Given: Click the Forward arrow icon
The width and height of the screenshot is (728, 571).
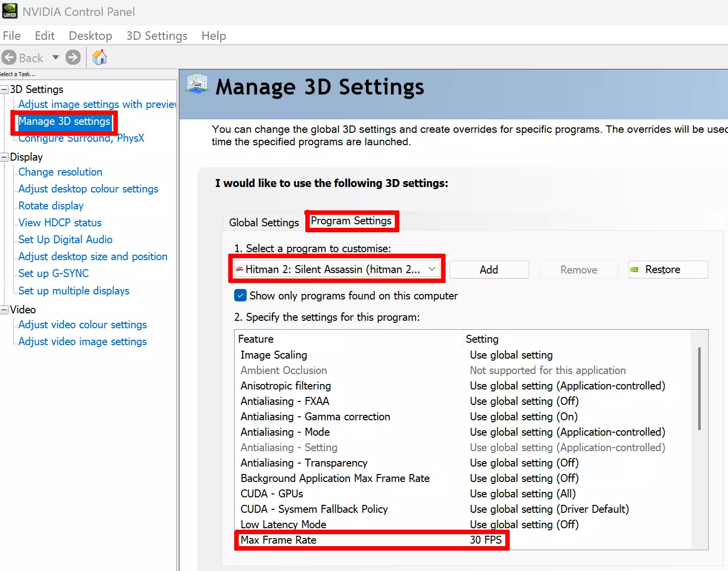Looking at the screenshot, I should point(73,58).
